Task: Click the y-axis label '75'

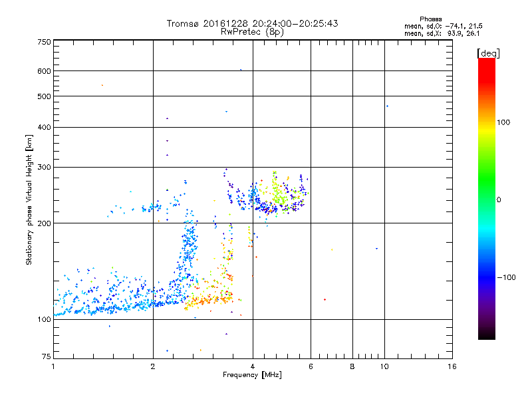Action: [x=47, y=356]
